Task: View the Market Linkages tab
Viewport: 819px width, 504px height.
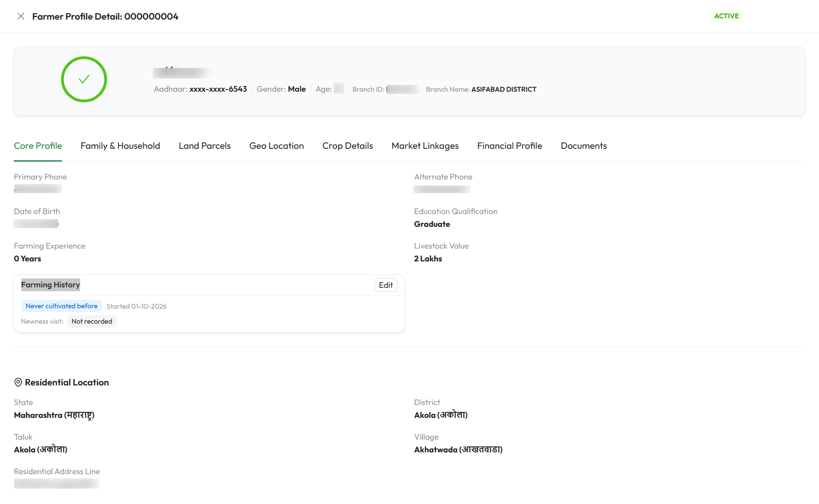Action: pyautogui.click(x=425, y=146)
